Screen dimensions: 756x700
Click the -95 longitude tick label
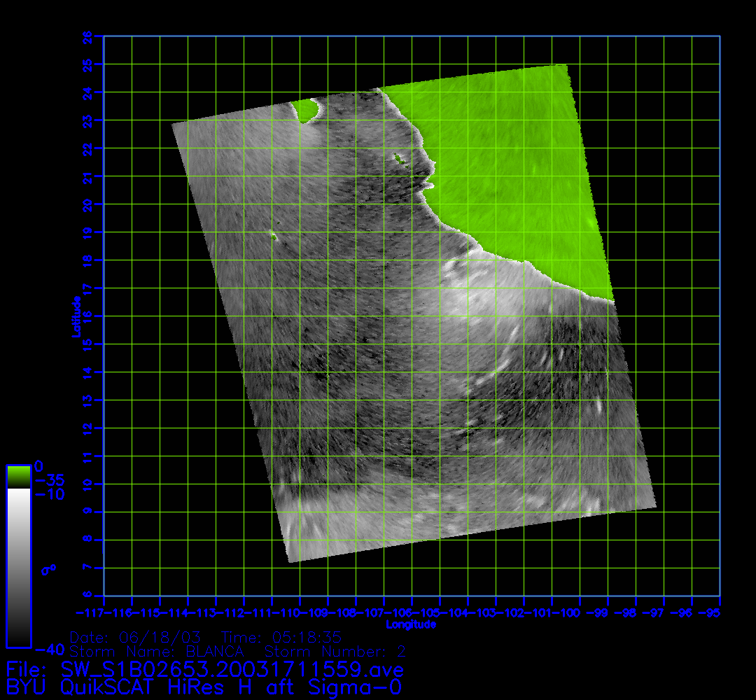point(713,613)
